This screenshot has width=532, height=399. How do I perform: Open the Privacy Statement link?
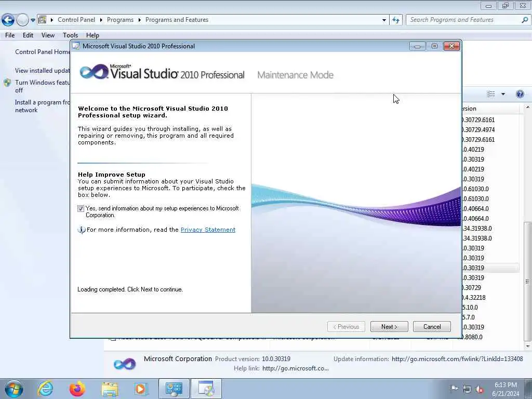(x=208, y=230)
